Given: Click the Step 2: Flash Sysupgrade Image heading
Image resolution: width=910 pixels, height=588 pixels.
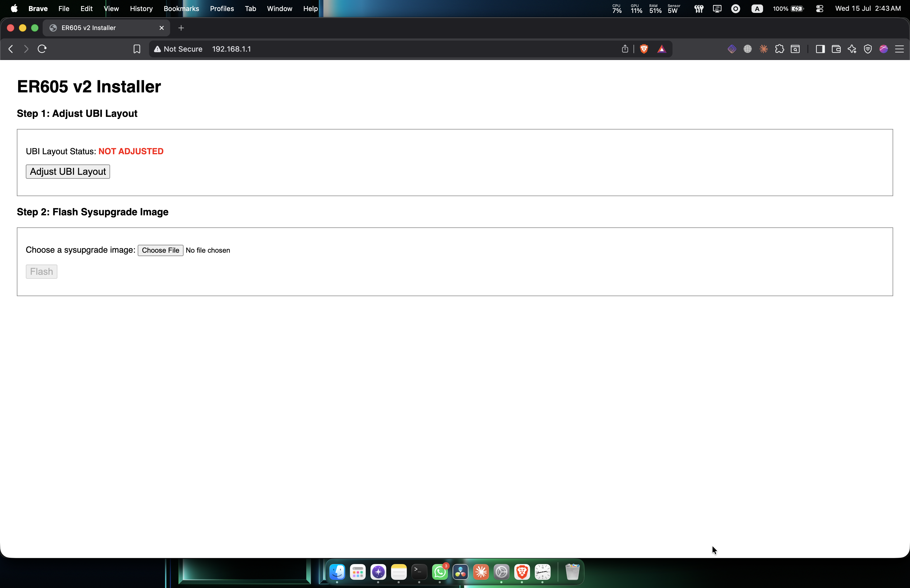Looking at the screenshot, I should point(92,212).
